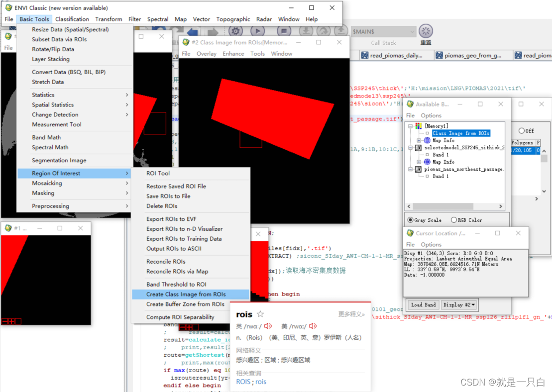This screenshot has width=552, height=392.
Task: Click scroll right arrow in bands list
Action: (x=501, y=206)
